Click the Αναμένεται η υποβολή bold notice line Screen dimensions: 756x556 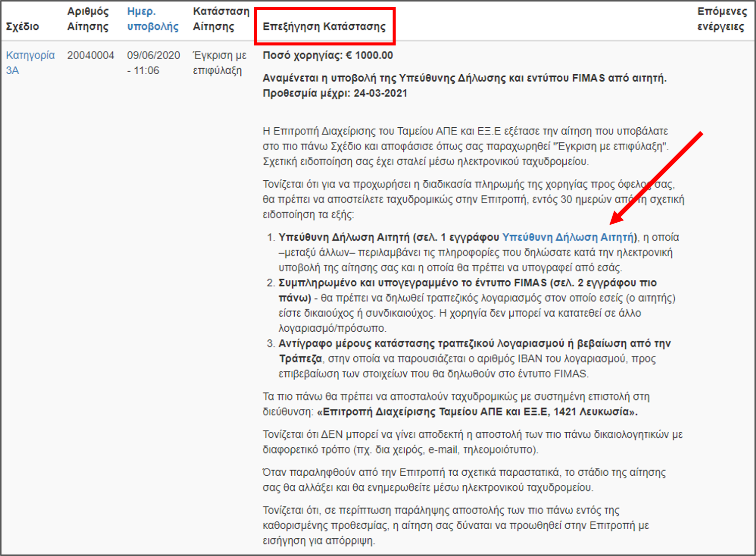[x=464, y=78]
